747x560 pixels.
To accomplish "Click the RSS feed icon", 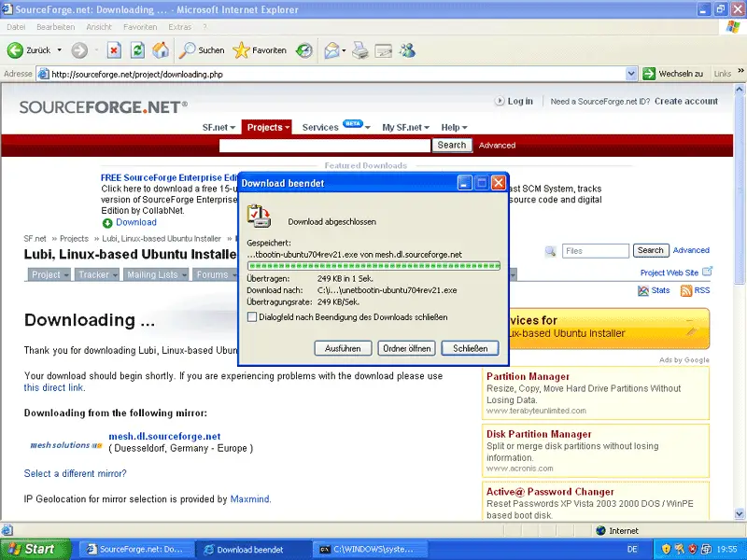I will click(695, 291).
